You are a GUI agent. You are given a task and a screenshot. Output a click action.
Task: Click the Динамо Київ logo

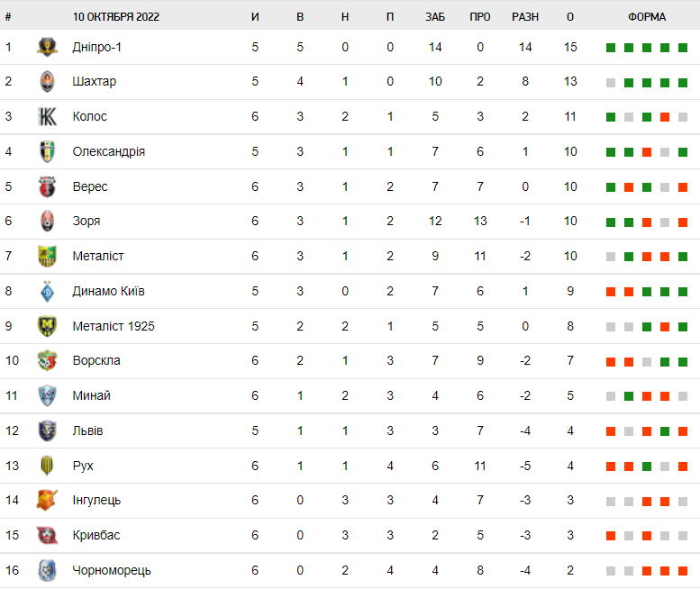[x=48, y=291]
